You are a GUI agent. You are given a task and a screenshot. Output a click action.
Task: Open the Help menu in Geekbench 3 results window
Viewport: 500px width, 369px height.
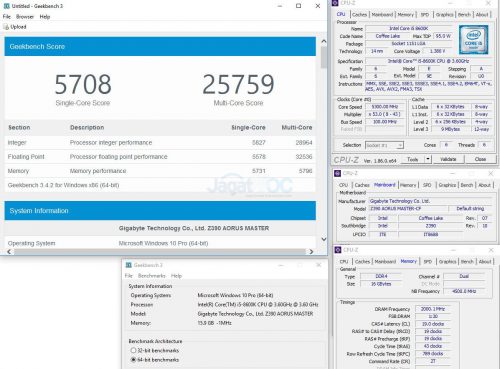click(x=45, y=17)
